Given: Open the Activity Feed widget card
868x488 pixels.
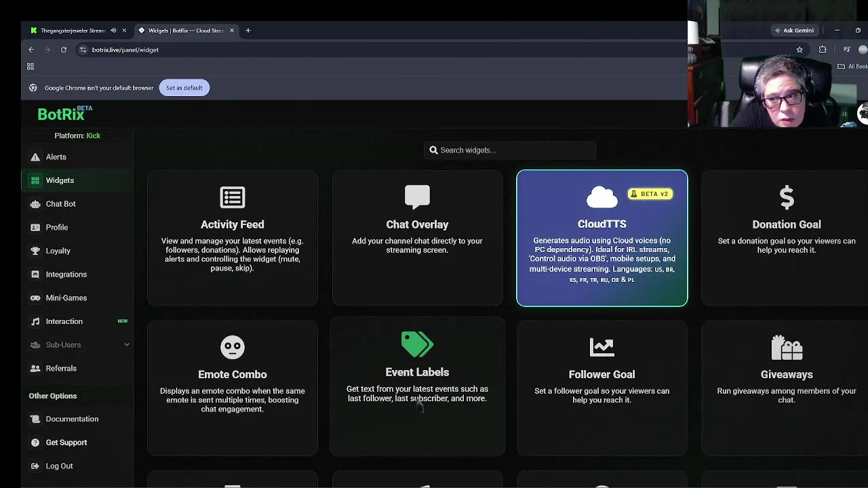Looking at the screenshot, I should [233, 238].
